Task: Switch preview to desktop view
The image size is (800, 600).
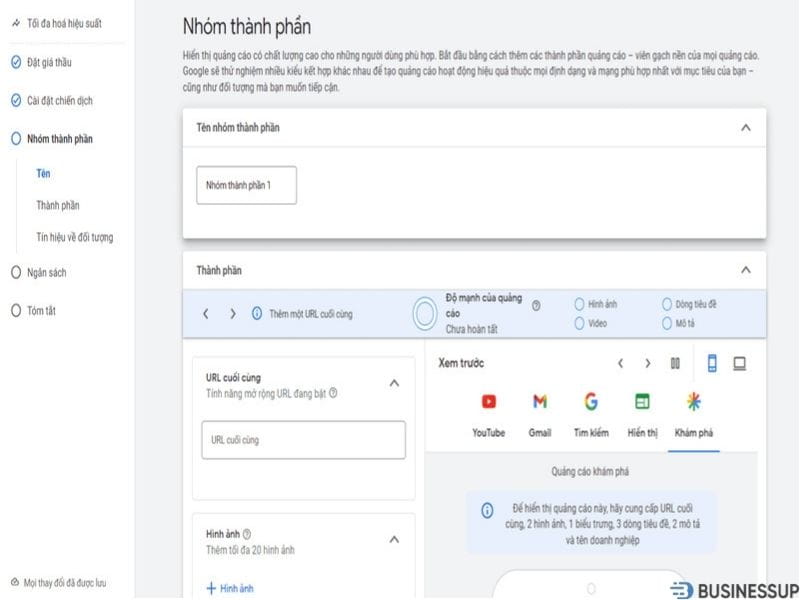Action: pyautogui.click(x=742, y=364)
